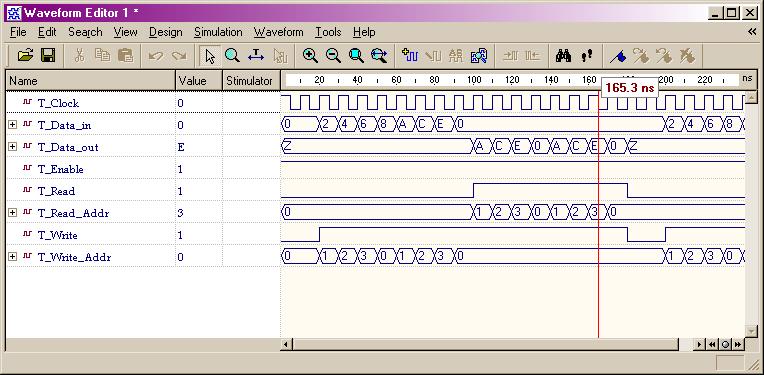Image resolution: width=764 pixels, height=375 pixels.
Task: Click the Add Signals toolbar icon
Action: click(409, 56)
